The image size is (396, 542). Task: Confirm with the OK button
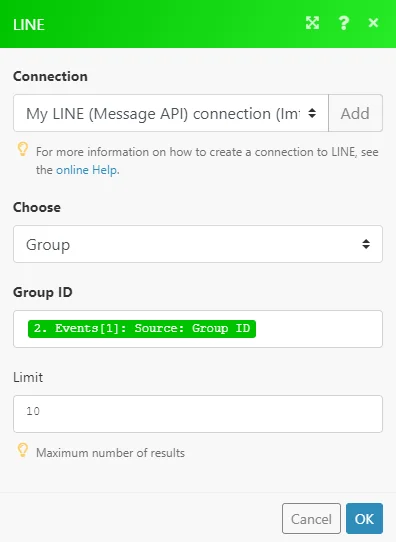(364, 518)
